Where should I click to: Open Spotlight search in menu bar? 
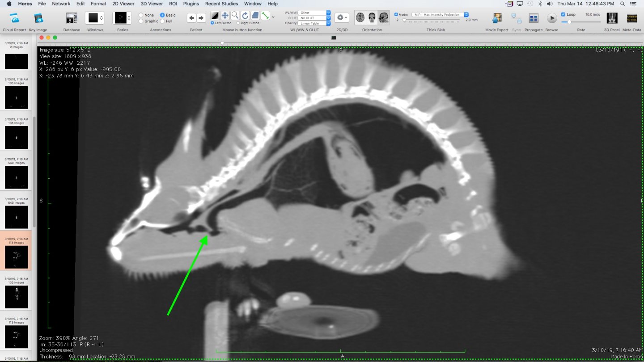click(623, 4)
